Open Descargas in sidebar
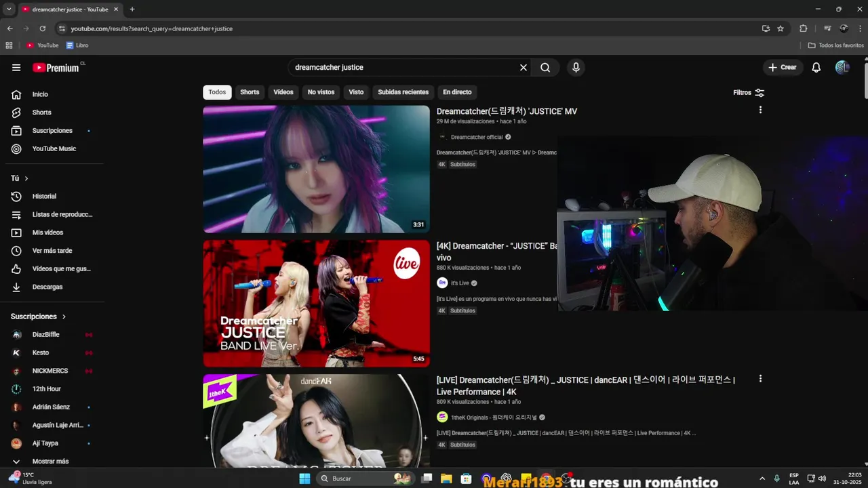This screenshot has height=488, width=868. pyautogui.click(x=53, y=287)
